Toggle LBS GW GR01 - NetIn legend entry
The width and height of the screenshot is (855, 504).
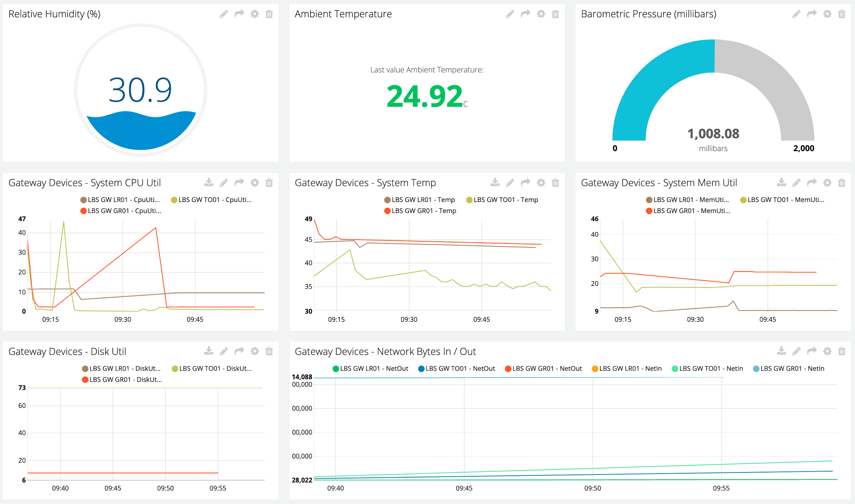pos(792,369)
